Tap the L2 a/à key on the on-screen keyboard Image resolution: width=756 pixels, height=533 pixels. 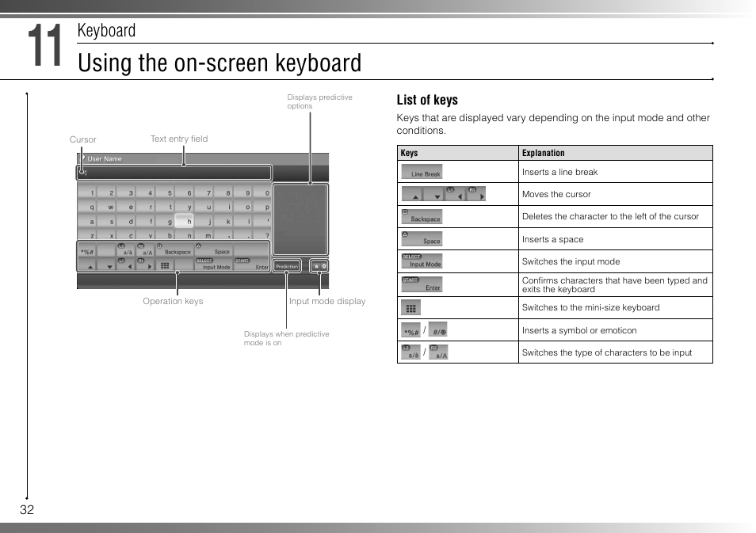(126, 249)
